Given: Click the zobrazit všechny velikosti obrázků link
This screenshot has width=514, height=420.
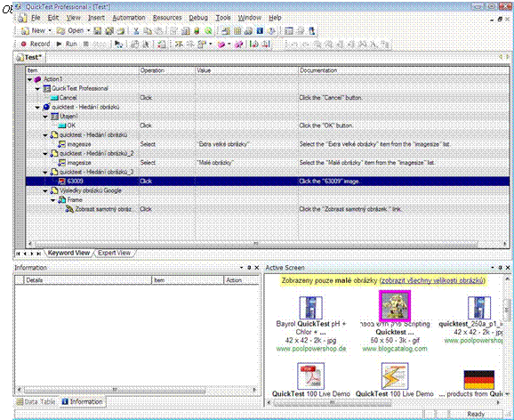Looking at the screenshot, I should [432, 281].
